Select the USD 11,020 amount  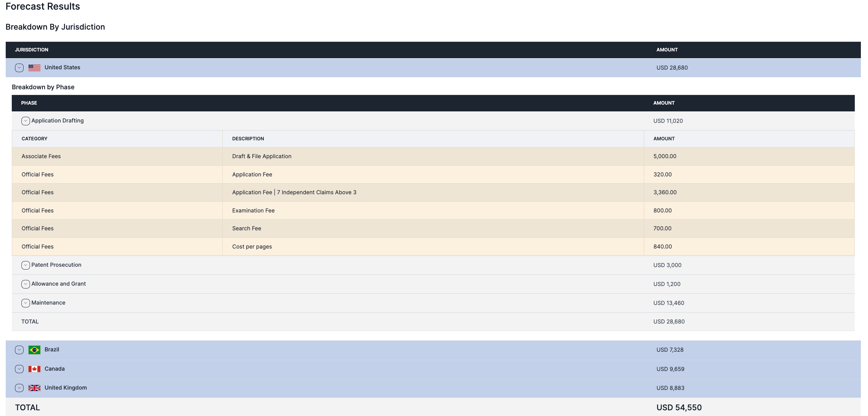[x=668, y=121]
